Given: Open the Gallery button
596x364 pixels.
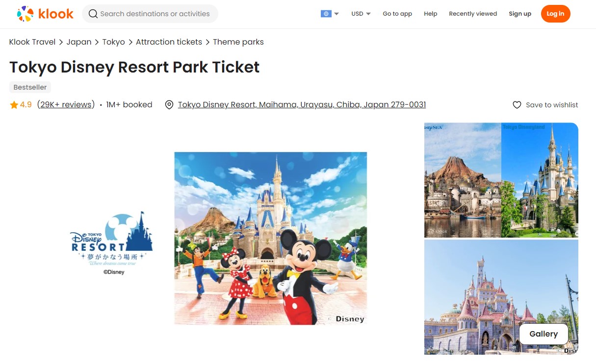Looking at the screenshot, I should pos(544,334).
